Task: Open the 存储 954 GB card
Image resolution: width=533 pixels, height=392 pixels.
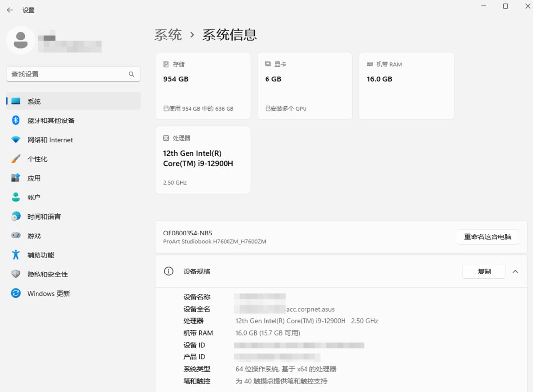Action: (x=203, y=86)
